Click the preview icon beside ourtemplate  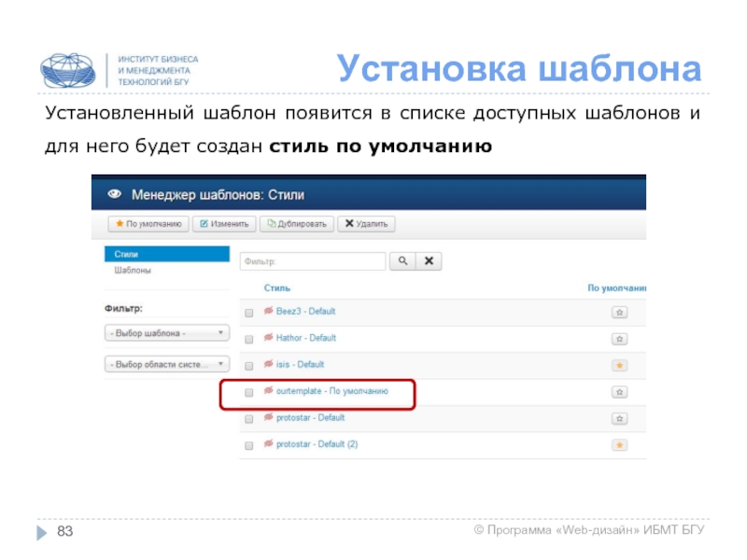pyautogui.click(x=269, y=391)
